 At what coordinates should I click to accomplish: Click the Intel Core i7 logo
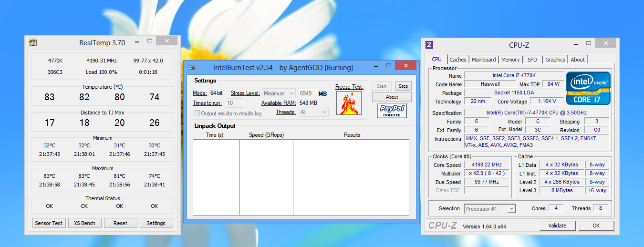coord(587,88)
